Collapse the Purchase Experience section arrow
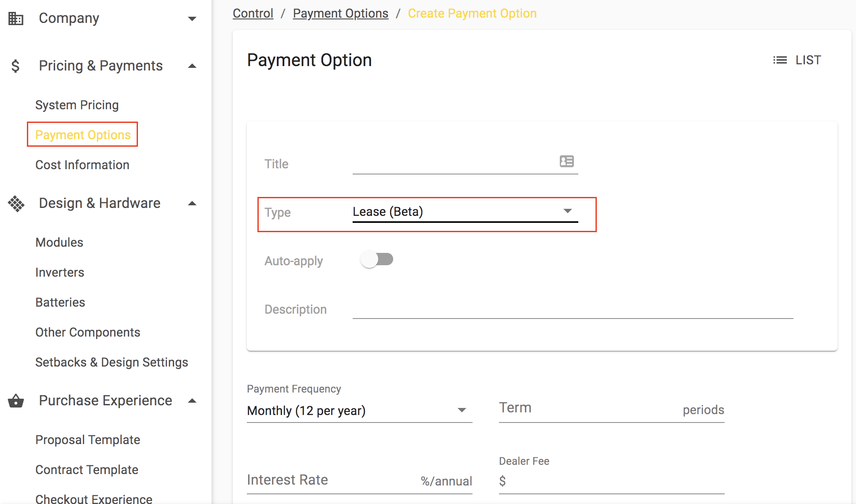The height and width of the screenshot is (504, 856). 192,401
